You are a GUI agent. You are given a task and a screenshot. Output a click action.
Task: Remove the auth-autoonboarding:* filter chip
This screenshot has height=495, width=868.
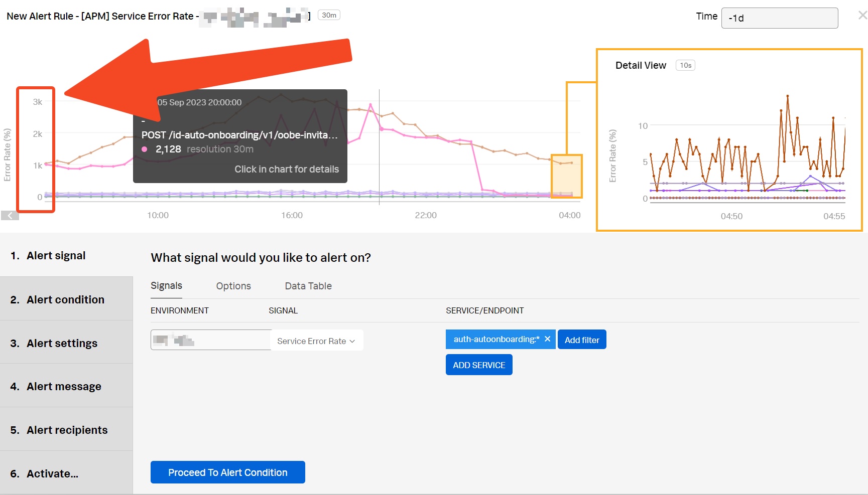[x=547, y=339]
